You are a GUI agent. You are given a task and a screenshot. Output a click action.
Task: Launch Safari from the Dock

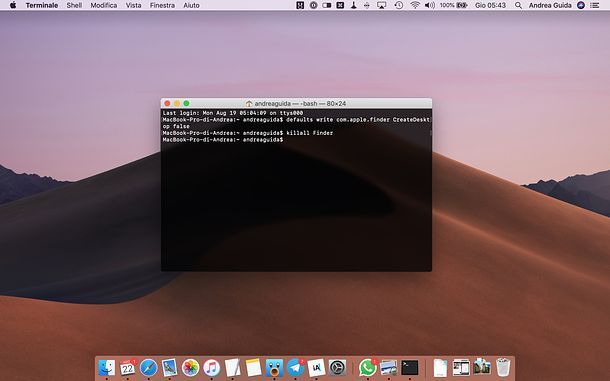(x=149, y=367)
